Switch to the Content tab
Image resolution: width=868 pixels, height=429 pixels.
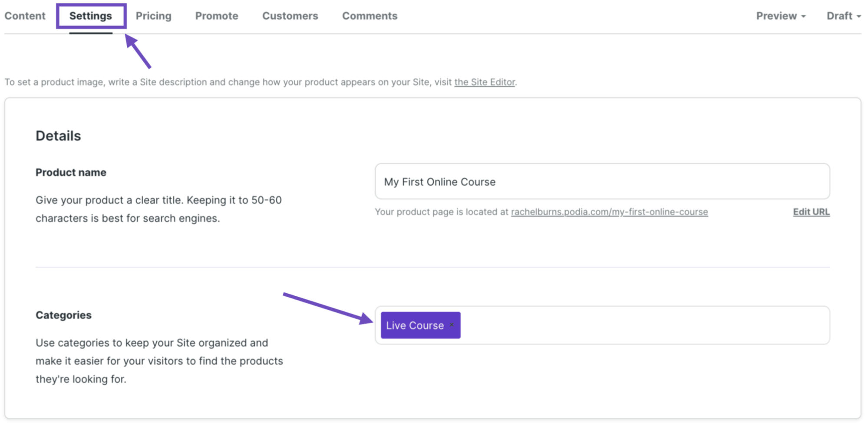[x=25, y=16]
